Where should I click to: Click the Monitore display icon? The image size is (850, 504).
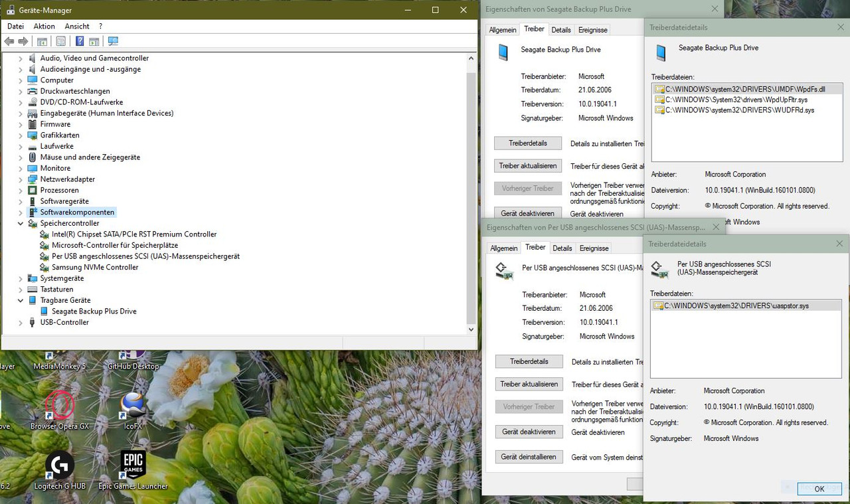(32, 168)
